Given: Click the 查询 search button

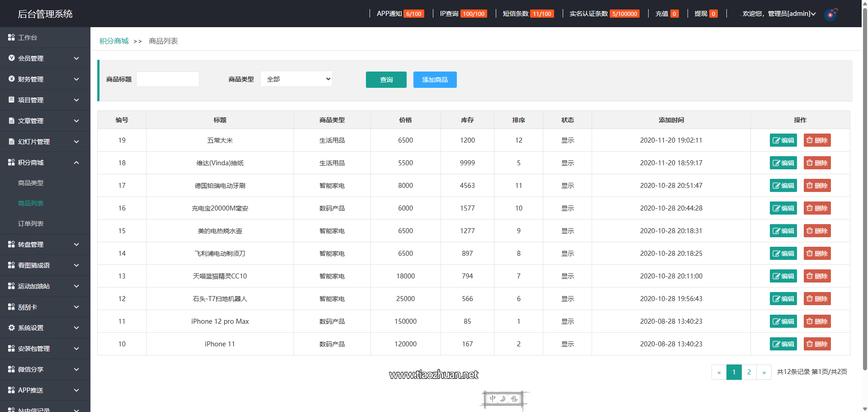Looking at the screenshot, I should point(386,80).
